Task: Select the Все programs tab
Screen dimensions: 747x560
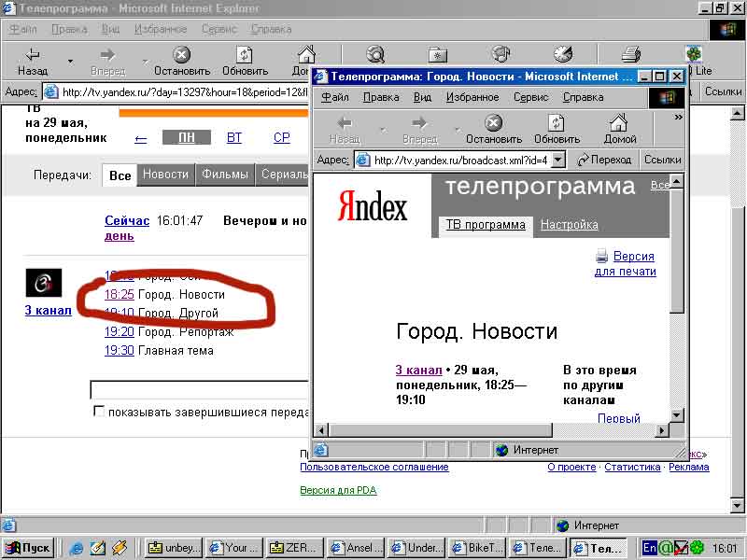Action: (120, 175)
